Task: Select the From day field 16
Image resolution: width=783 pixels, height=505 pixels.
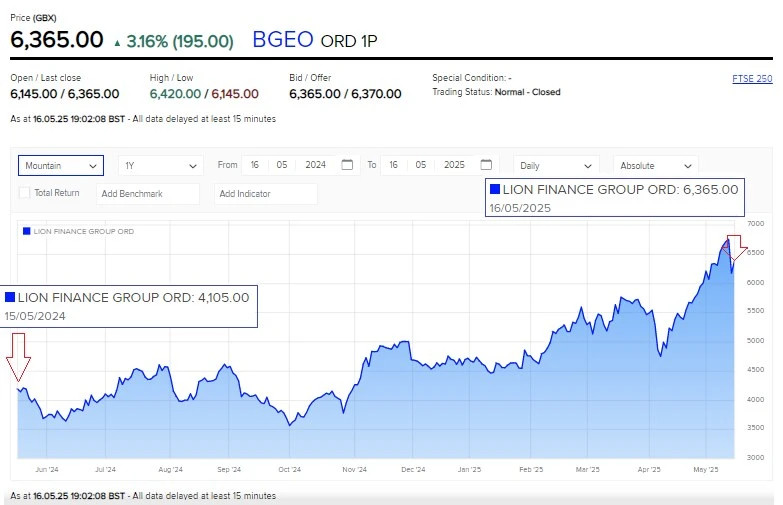Action: pyautogui.click(x=255, y=165)
